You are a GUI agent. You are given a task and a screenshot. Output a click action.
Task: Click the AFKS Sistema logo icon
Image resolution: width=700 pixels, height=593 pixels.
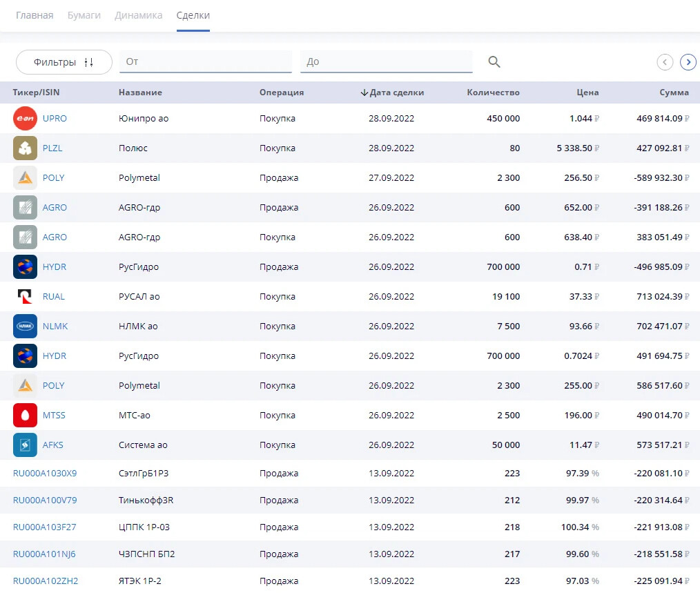(25, 445)
